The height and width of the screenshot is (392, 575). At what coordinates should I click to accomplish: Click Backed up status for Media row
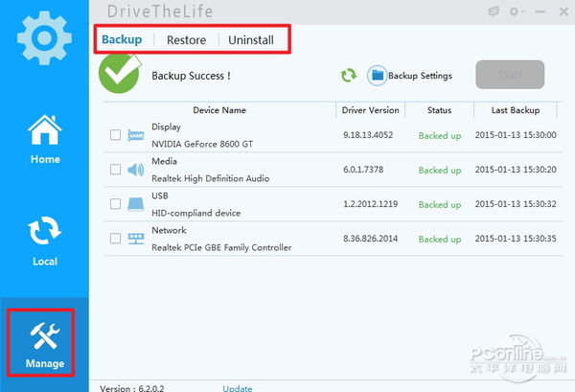(x=440, y=171)
